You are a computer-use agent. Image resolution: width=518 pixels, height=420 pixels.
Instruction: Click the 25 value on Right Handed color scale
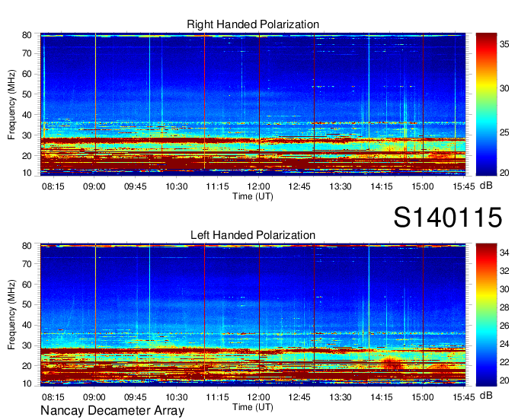(x=504, y=132)
